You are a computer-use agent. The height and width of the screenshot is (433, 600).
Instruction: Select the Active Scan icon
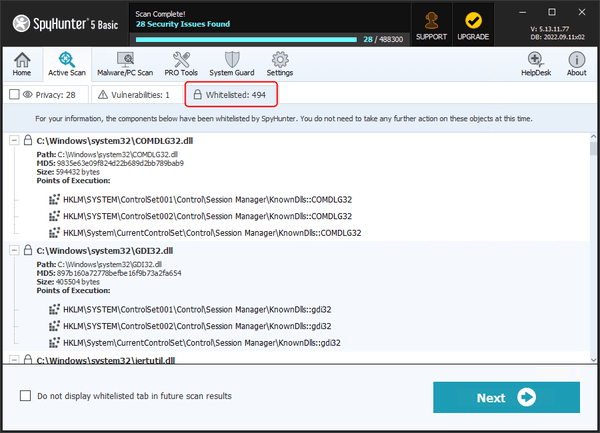tap(66, 65)
